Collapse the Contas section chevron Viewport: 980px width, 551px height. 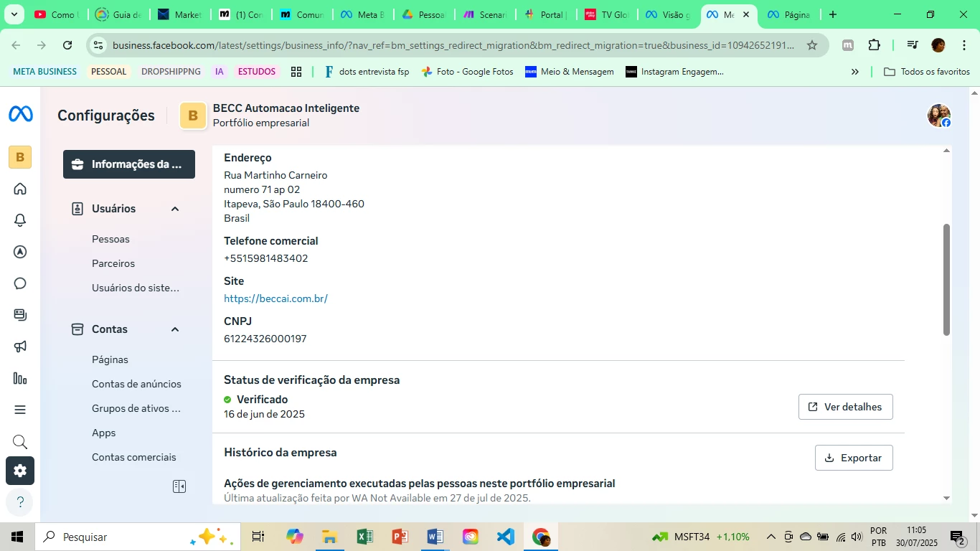(x=174, y=329)
